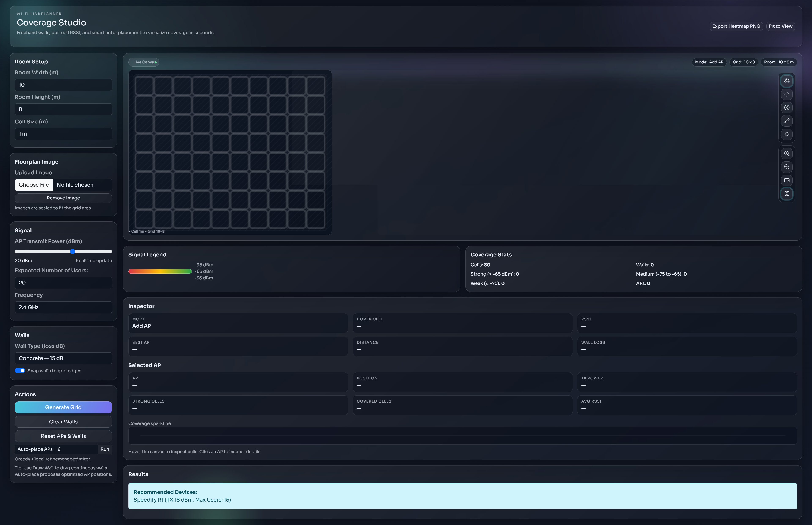The image size is (812, 525).
Task: Zoom out on the canvas
Action: pos(787,167)
